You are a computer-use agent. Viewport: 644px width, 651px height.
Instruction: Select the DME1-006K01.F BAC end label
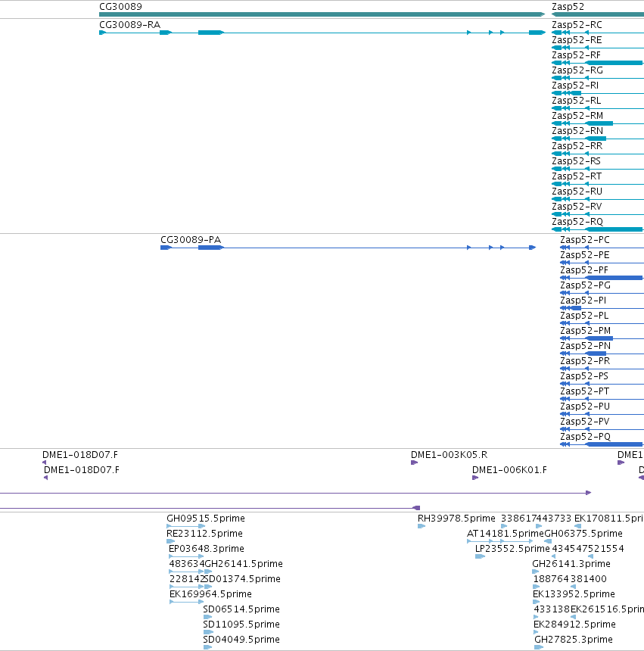pyautogui.click(x=509, y=470)
